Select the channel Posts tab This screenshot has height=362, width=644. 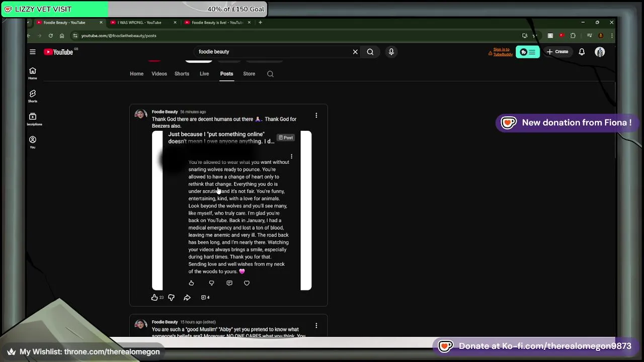point(226,74)
